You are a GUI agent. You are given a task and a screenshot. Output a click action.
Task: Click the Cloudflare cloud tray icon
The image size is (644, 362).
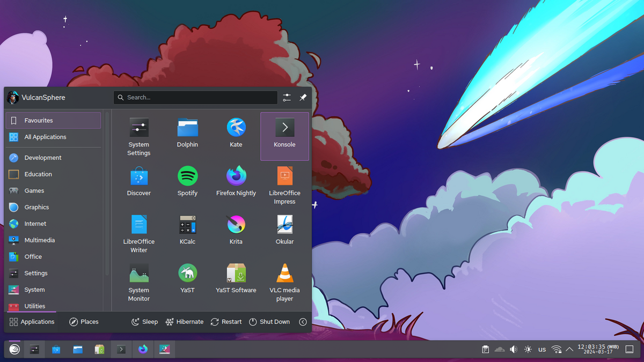[x=500, y=350]
